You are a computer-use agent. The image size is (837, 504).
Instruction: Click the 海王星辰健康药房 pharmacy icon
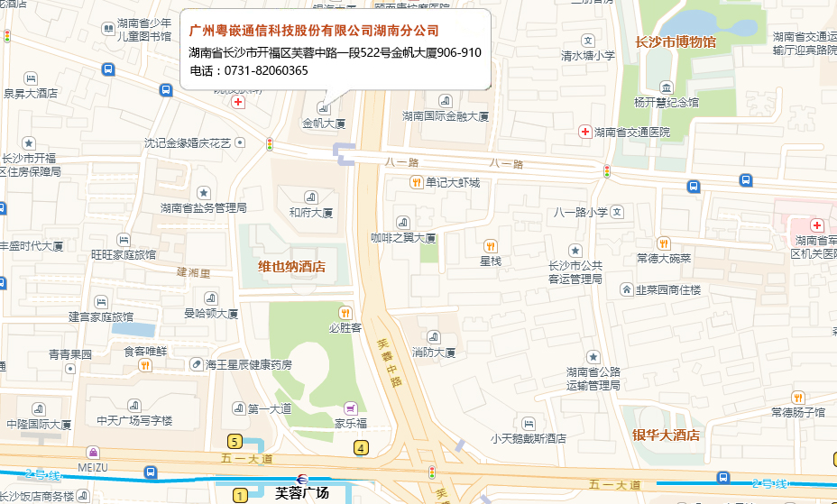pos(197,364)
